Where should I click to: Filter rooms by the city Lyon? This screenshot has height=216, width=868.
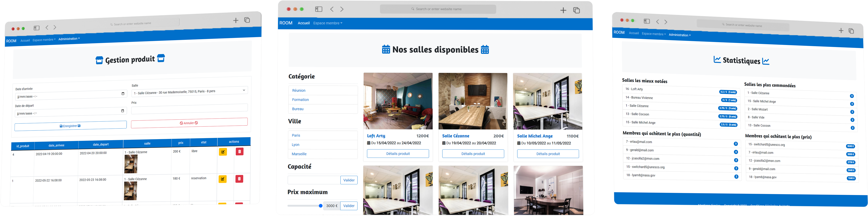tap(295, 145)
